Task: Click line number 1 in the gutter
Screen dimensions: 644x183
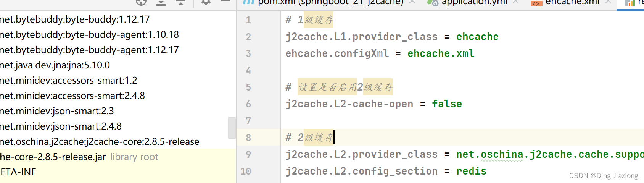Action: coord(248,20)
